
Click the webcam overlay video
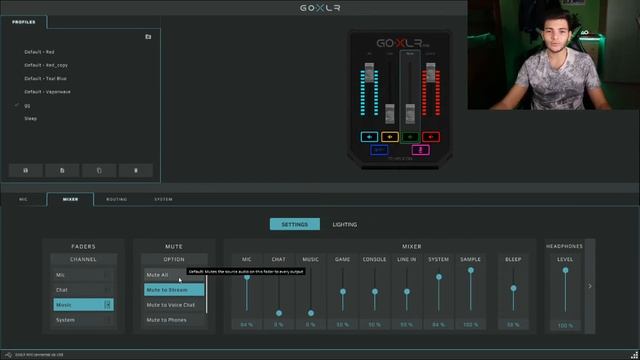(x=553, y=55)
